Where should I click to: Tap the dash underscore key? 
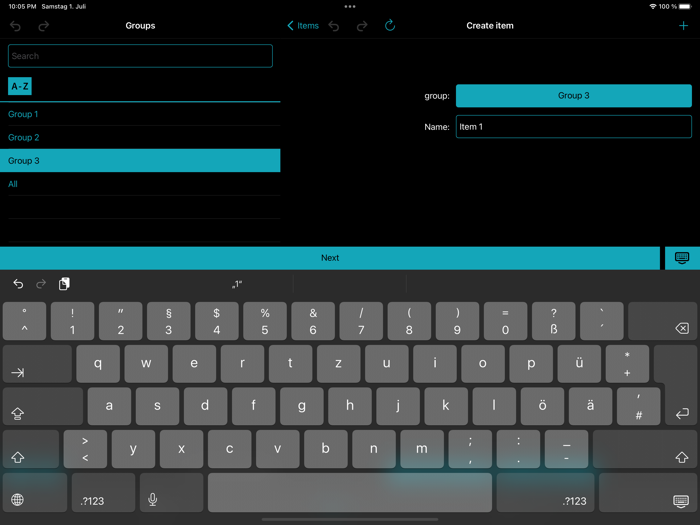566,449
